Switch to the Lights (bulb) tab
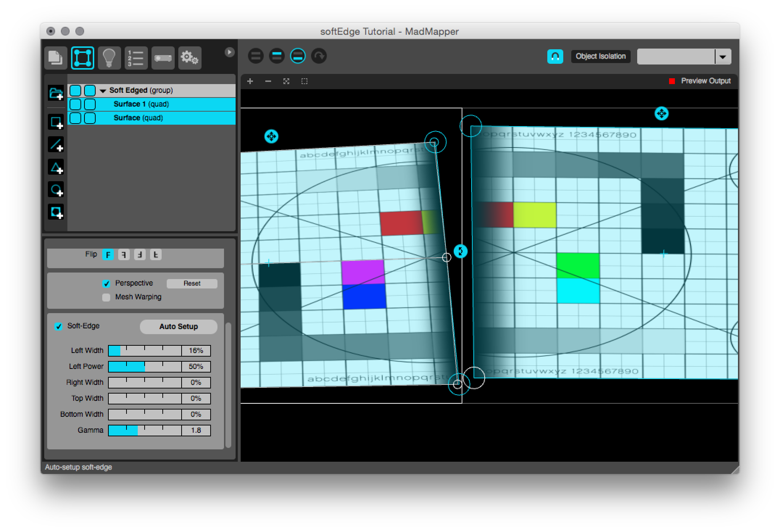Image resolution: width=780 pixels, height=532 pixels. [109, 58]
